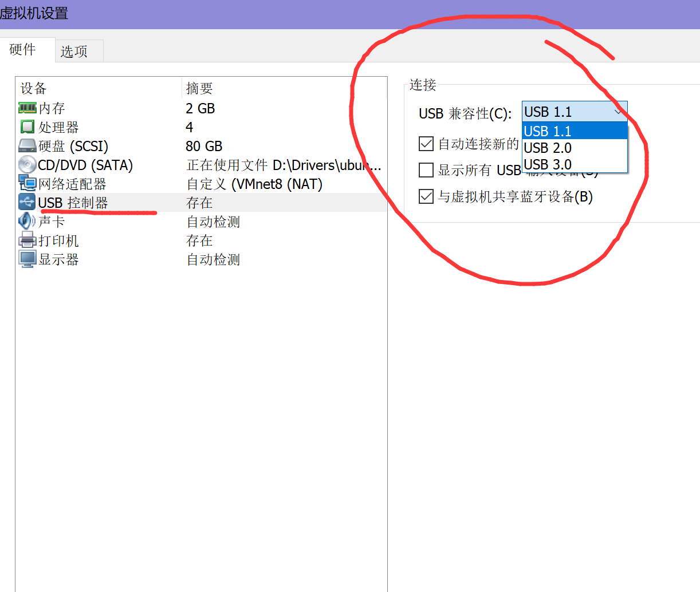The height and width of the screenshot is (592, 700).
Task: Switch to the 选项 (Options) tab
Action: tap(74, 51)
